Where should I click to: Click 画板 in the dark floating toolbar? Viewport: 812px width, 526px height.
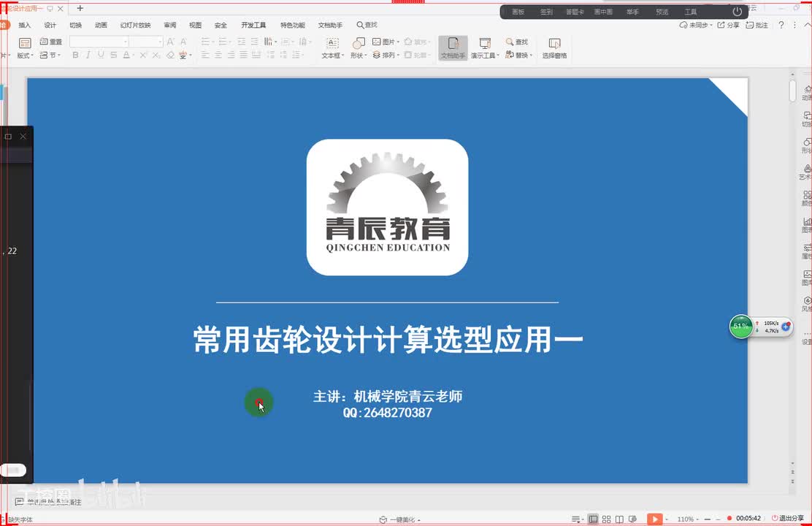point(518,12)
